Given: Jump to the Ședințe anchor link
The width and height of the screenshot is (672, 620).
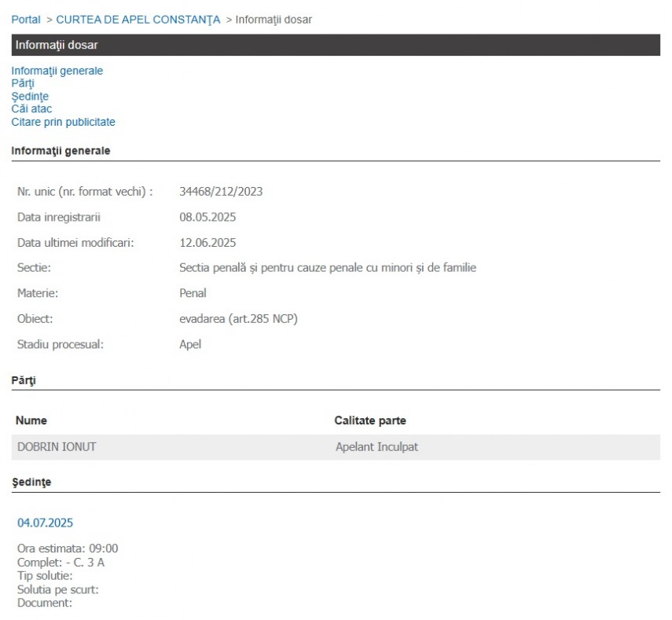Looking at the screenshot, I should [30, 96].
